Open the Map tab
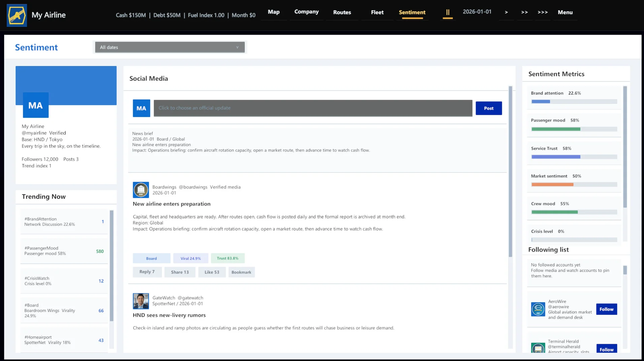This screenshot has height=361, width=644. click(x=274, y=12)
